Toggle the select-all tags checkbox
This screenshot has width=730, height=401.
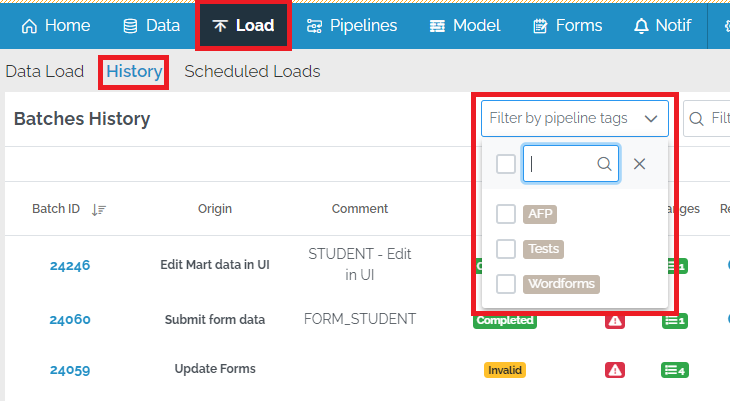506,164
